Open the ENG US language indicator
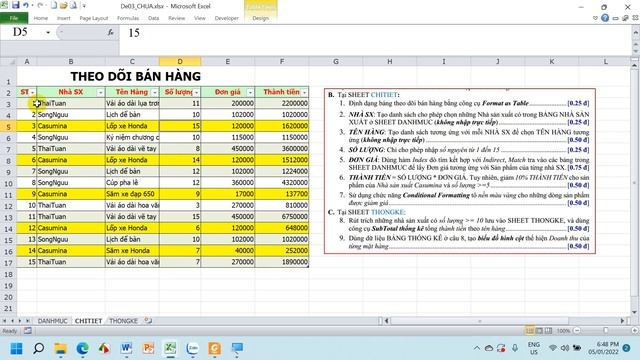Screen dimensions: 640x360 tap(533, 348)
